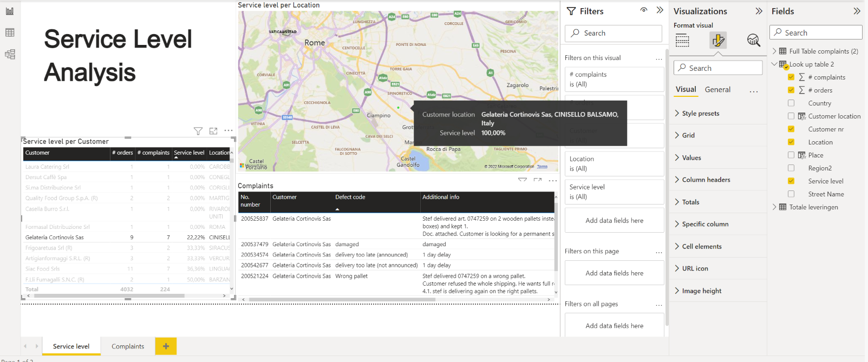Image resolution: width=868 pixels, height=362 pixels.
Task: Open ellipsis beside Visual General tabs
Action: click(754, 90)
